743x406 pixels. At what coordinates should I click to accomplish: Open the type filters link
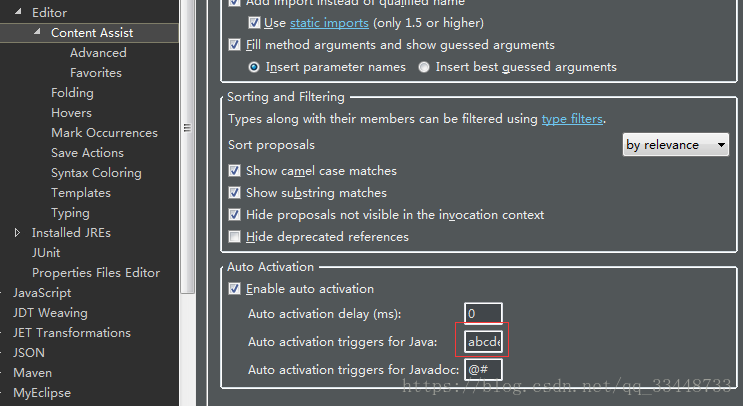coord(572,118)
